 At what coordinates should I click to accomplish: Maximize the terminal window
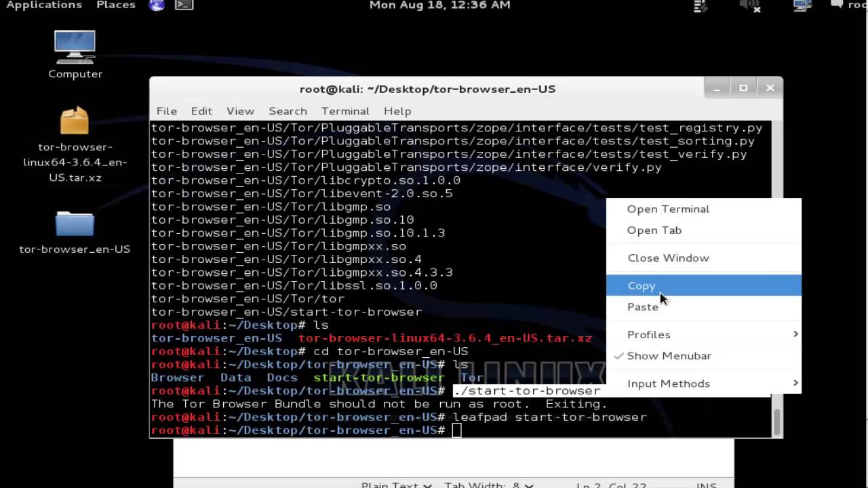click(x=743, y=88)
